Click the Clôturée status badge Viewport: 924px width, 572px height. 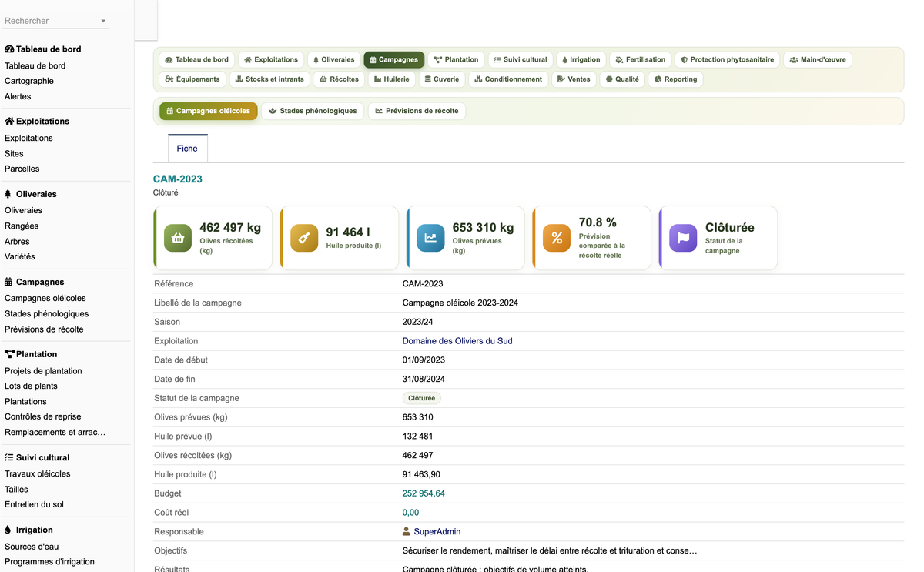(x=421, y=398)
